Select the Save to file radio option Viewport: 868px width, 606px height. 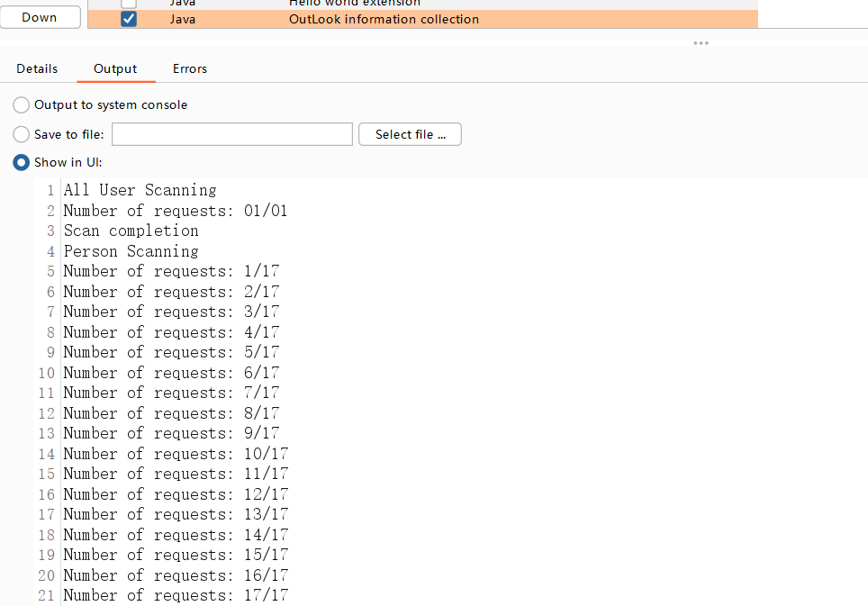click(x=21, y=134)
